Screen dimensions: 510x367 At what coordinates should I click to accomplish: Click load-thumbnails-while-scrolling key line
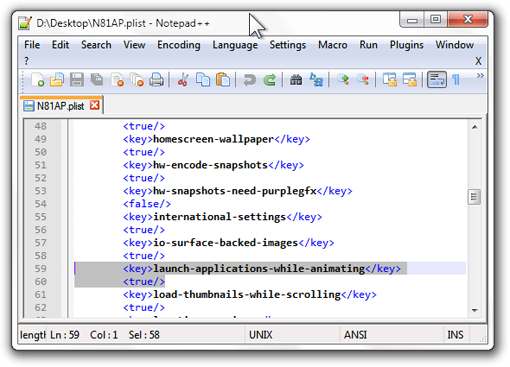click(250, 295)
